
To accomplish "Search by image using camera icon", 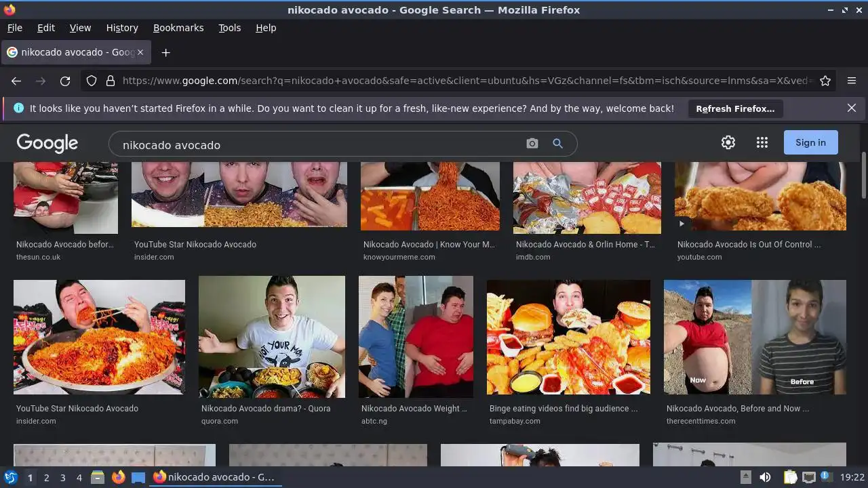I will 532,144.
